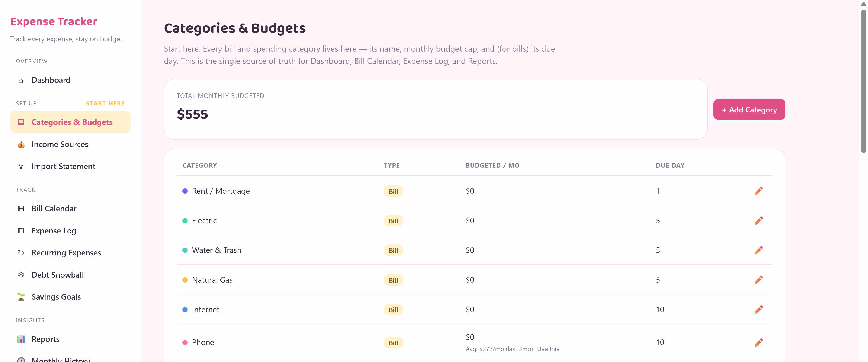Open the Dashboard page
The image size is (868, 362).
(x=71, y=80)
